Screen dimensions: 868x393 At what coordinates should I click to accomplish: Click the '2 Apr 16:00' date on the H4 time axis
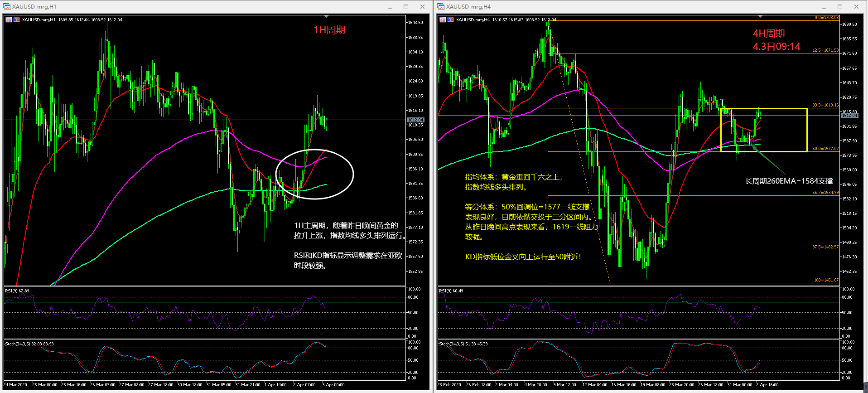pos(767,384)
